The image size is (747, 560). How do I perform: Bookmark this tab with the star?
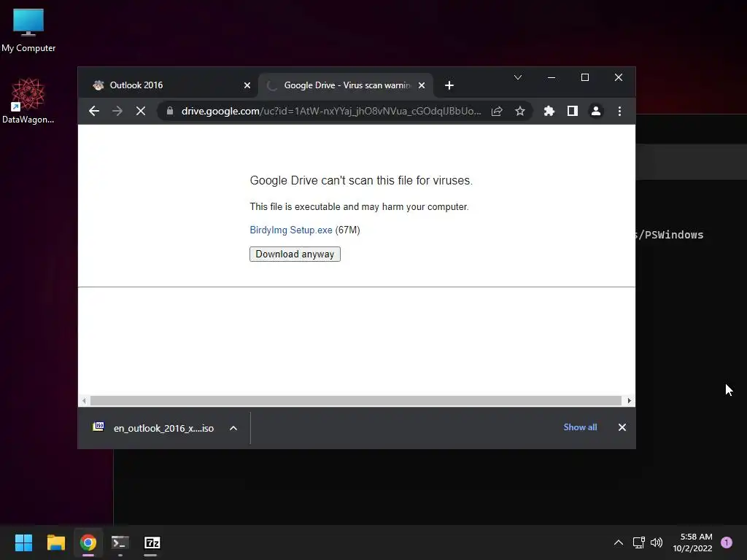[519, 111]
